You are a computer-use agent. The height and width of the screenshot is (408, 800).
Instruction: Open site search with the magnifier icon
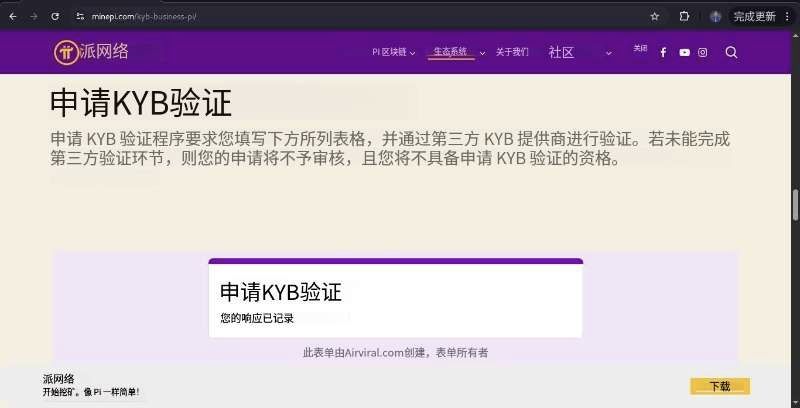pyautogui.click(x=731, y=53)
